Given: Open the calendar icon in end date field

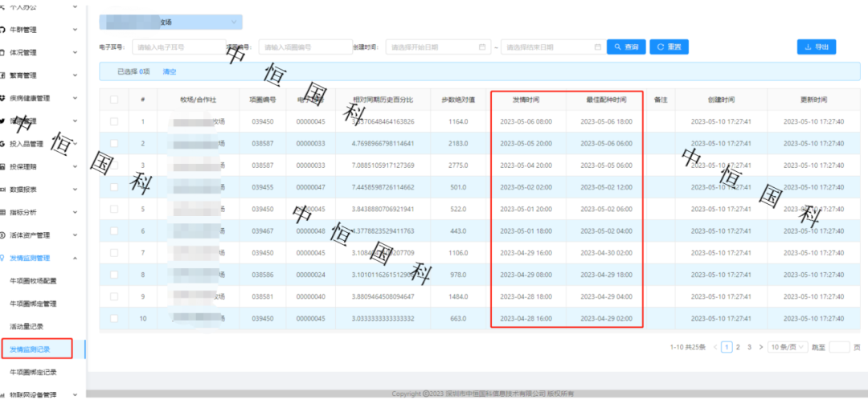Looking at the screenshot, I should [x=597, y=47].
